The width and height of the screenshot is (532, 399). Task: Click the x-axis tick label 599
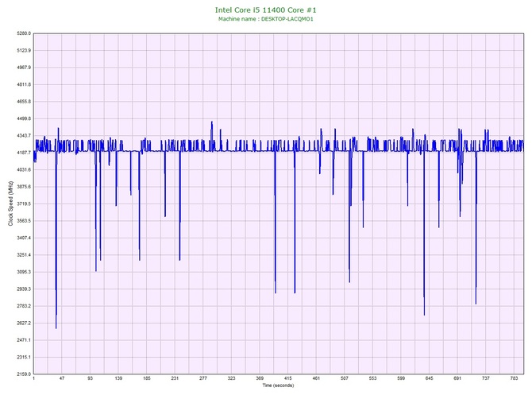pos(401,378)
